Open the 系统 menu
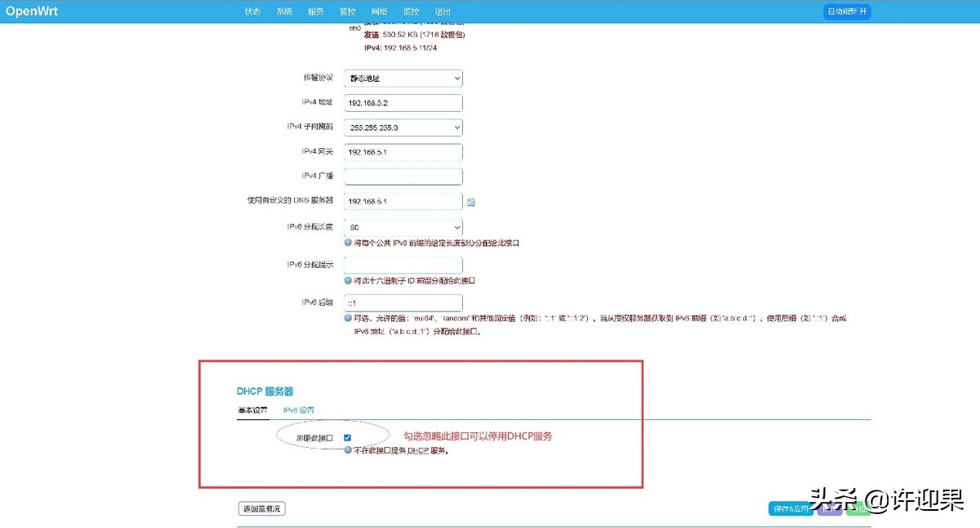This screenshot has height=528, width=980. pyautogui.click(x=283, y=11)
